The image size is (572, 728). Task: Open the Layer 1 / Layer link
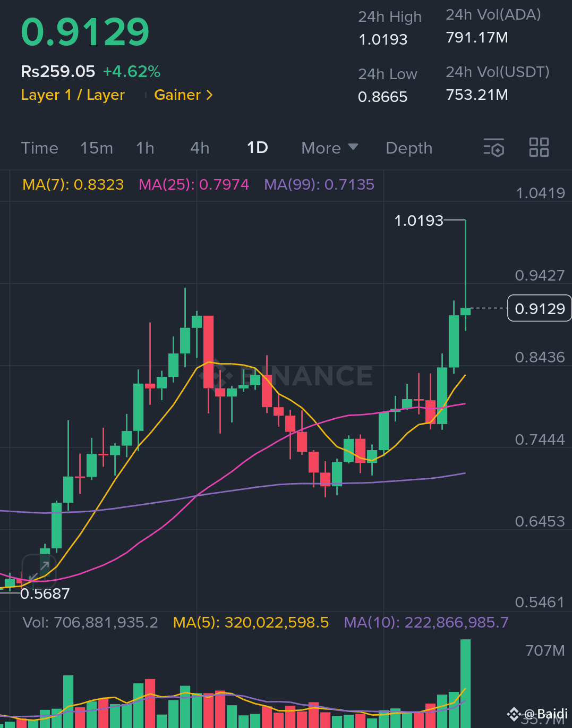tap(73, 95)
